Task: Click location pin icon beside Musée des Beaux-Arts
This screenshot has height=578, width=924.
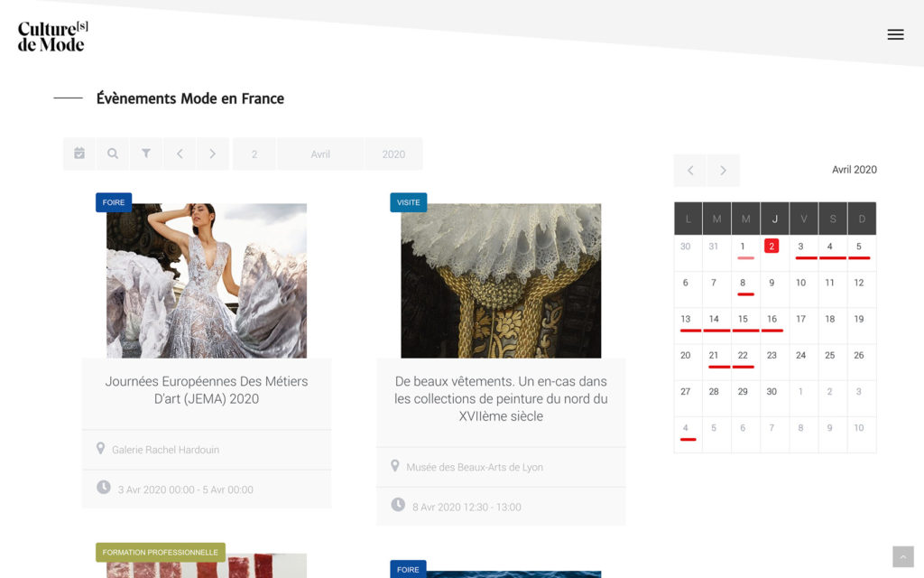Action: coord(395,466)
